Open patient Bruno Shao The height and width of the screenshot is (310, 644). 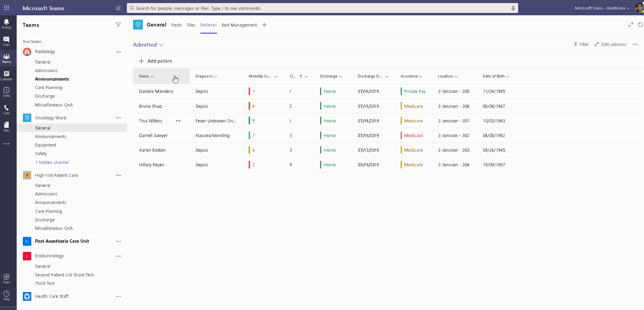pos(150,106)
